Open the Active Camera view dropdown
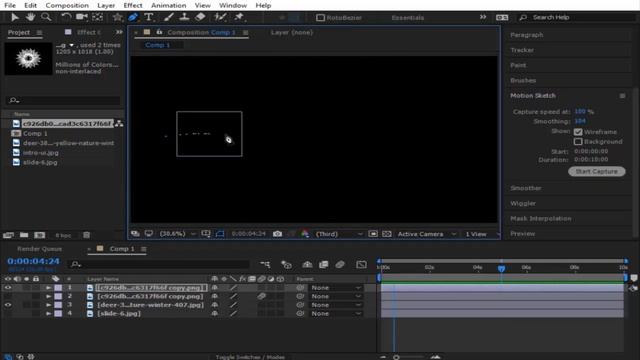Image resolution: width=640 pixels, height=360 pixels. [427, 234]
